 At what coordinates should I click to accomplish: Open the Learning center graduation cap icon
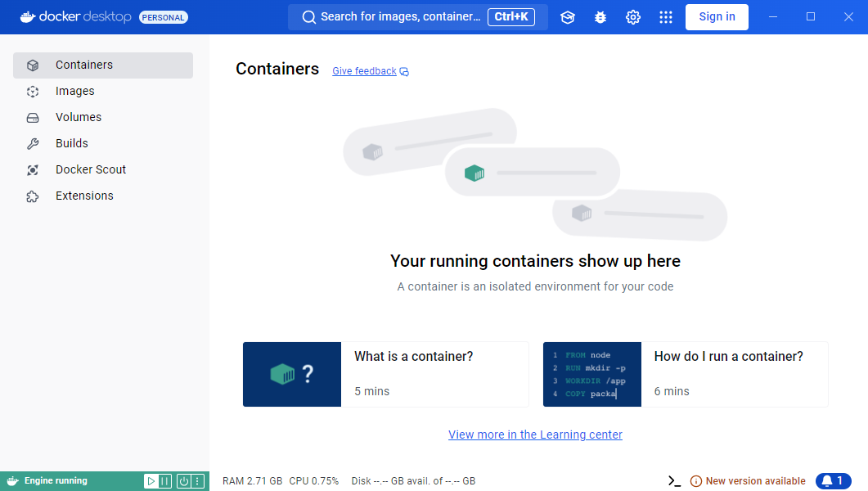click(568, 17)
